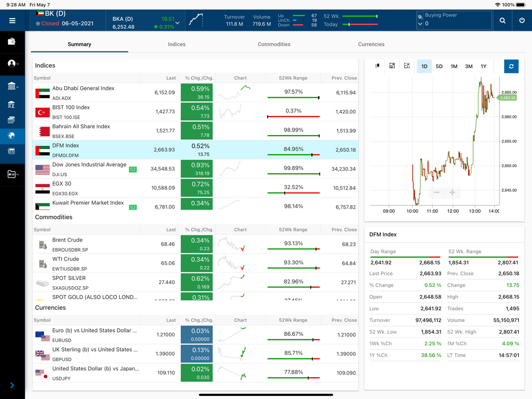Screen dimensions: 532x399
Task: Open the wallet sidebar icon
Action: point(12,41)
